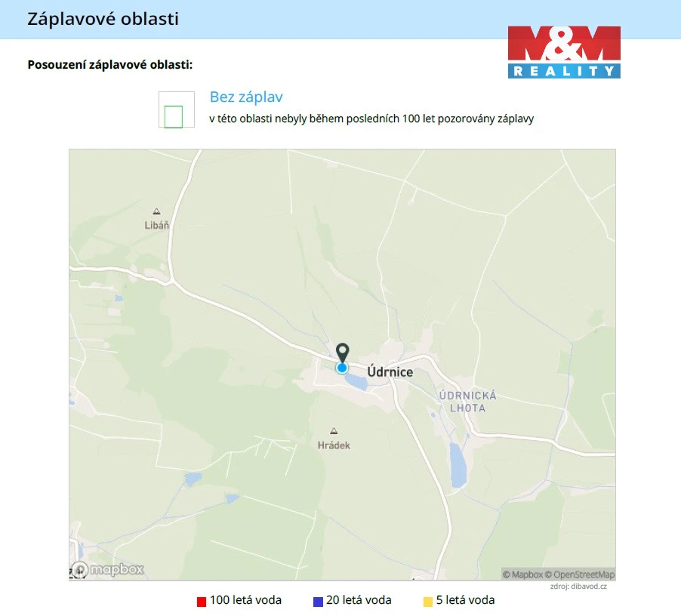This screenshot has height=616, width=681.
Task: Open the mapbox logo link
Action: tap(108, 569)
